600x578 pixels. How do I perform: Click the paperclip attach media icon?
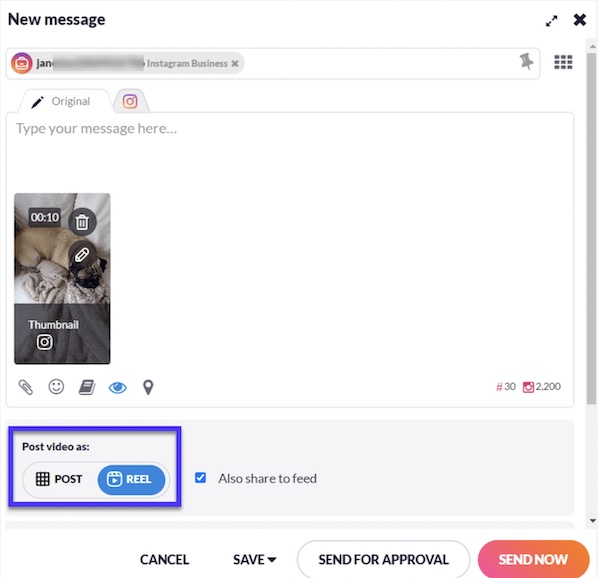[26, 387]
